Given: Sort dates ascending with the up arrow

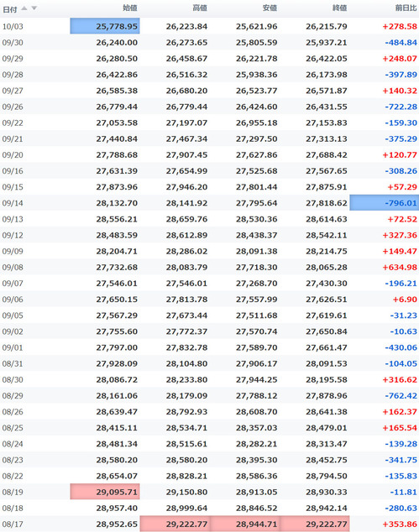Looking at the screenshot, I should [x=24, y=8].
